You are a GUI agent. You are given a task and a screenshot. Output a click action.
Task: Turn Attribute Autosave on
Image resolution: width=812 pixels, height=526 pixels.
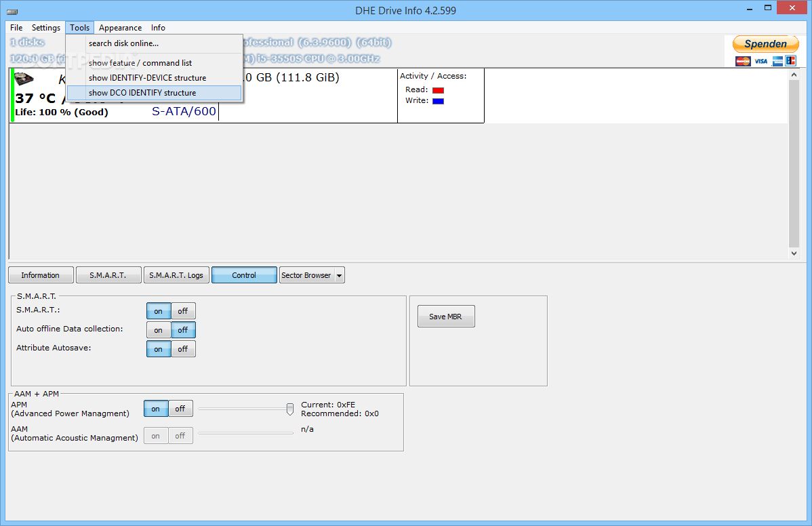tap(159, 349)
